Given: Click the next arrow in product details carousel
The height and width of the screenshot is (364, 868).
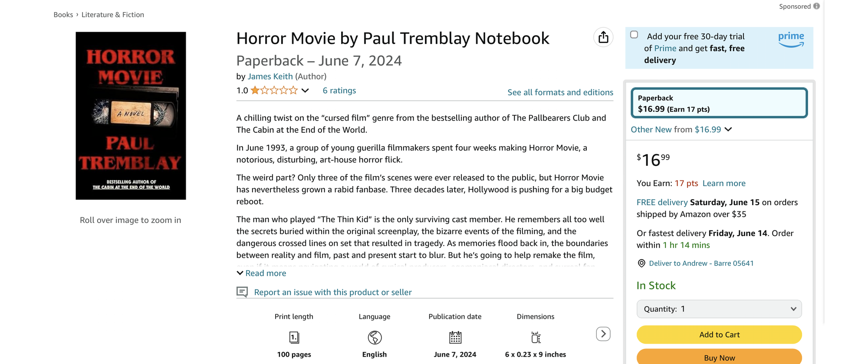Looking at the screenshot, I should [x=603, y=334].
